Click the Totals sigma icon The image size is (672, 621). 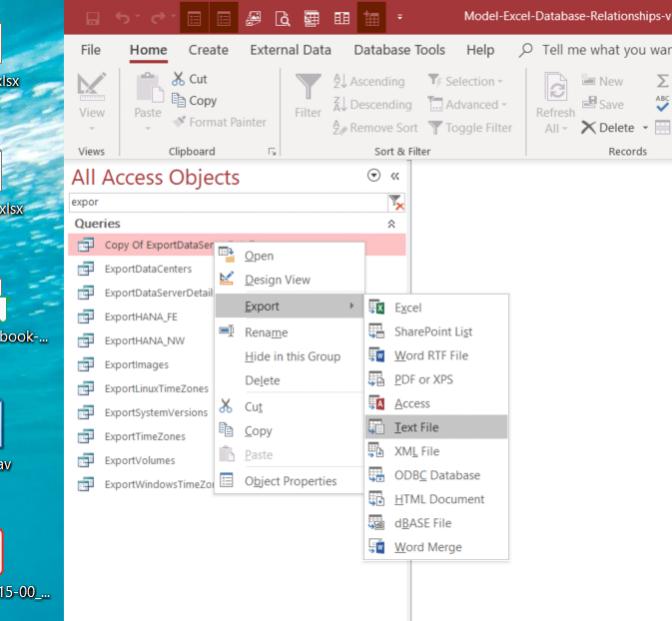(x=663, y=81)
